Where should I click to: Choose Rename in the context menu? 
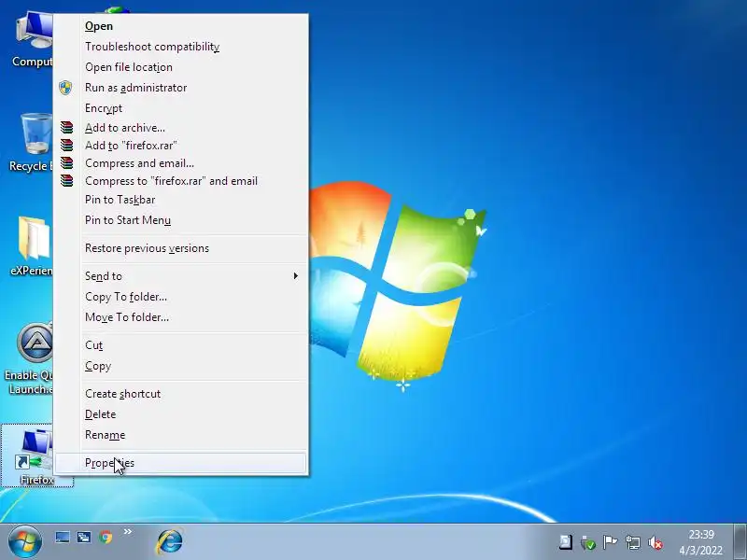tap(181, 435)
